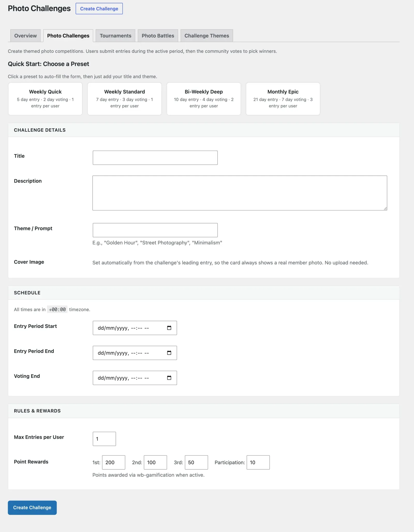Click the +00:00 timezone code
This screenshot has width=414, height=532.
click(x=57, y=309)
